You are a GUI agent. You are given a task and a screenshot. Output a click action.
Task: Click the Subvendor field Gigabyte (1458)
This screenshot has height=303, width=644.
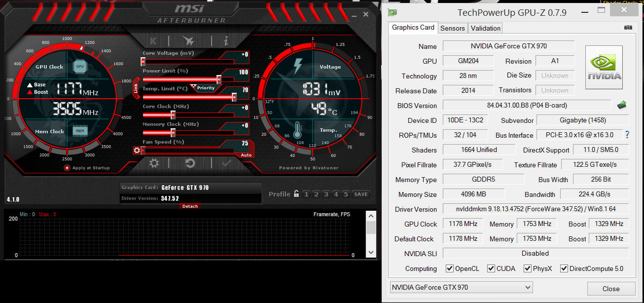coord(582,120)
